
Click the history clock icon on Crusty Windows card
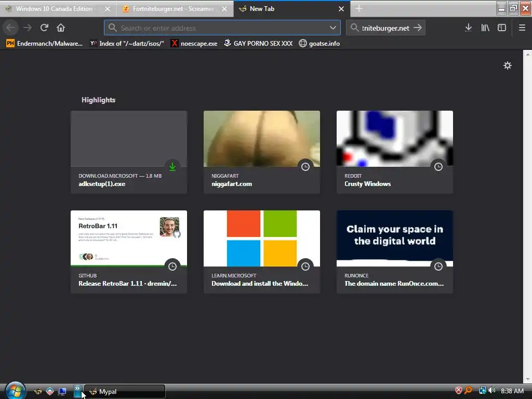[x=438, y=167]
